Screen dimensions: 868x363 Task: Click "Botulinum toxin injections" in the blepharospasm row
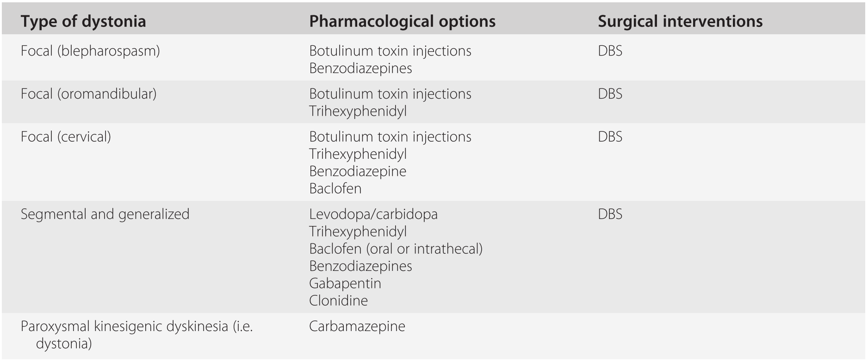coord(390,51)
